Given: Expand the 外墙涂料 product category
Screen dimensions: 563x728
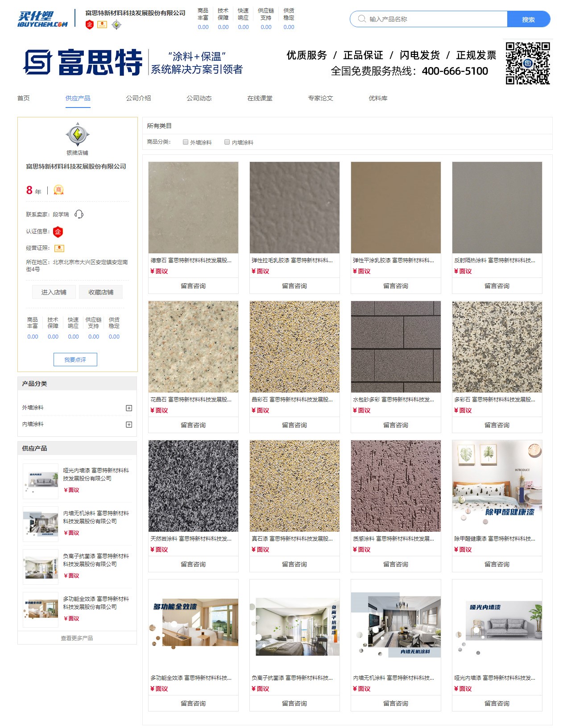Looking at the screenshot, I should [129, 408].
